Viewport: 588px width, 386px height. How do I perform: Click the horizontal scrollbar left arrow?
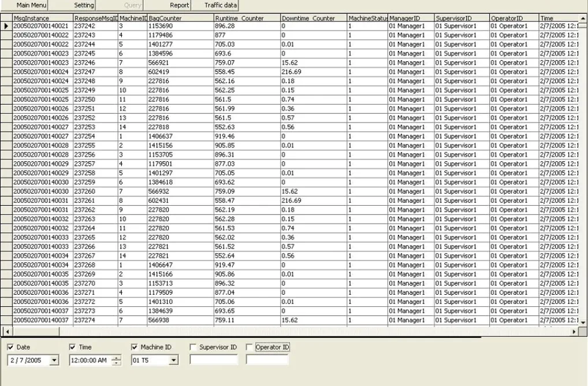pos(6,332)
